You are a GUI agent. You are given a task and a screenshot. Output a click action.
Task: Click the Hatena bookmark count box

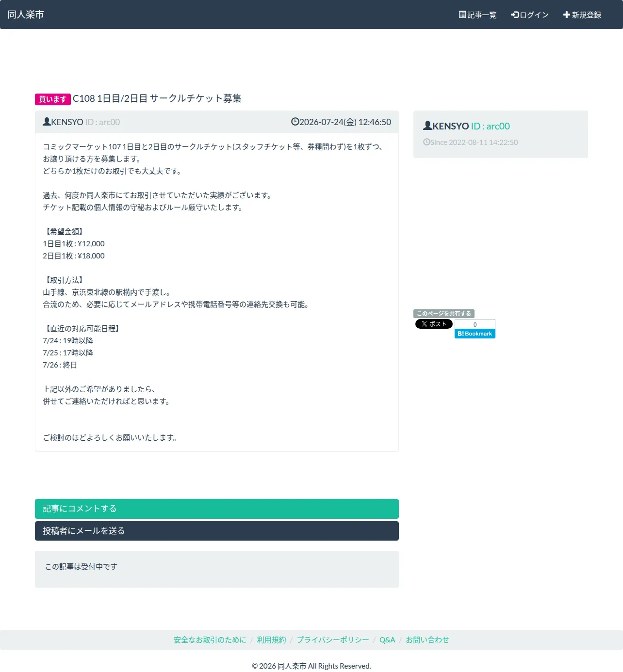[x=475, y=324]
